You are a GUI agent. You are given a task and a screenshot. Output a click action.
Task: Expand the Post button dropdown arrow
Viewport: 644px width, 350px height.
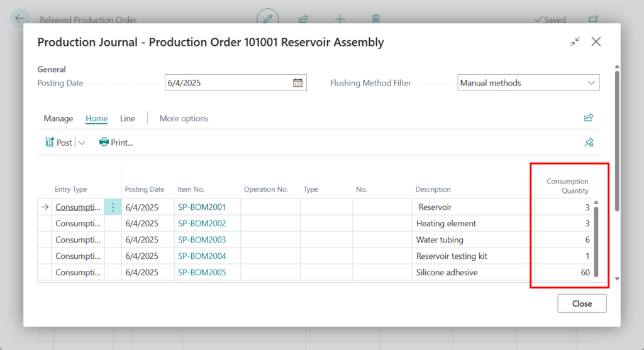coord(82,143)
